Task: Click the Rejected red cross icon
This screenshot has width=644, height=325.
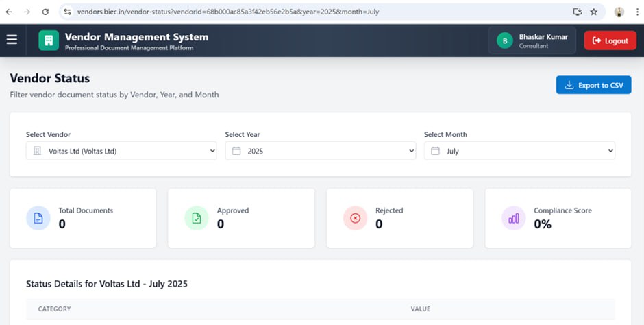Action: point(356,218)
